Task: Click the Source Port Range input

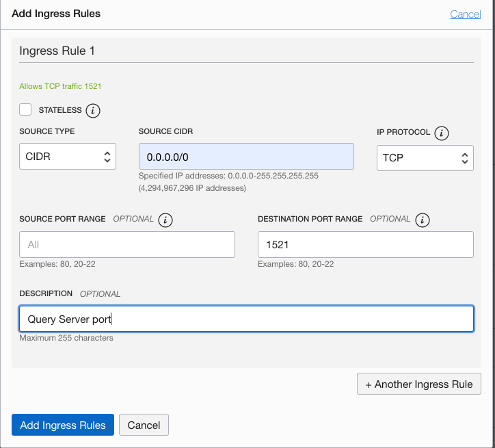Action: (127, 244)
